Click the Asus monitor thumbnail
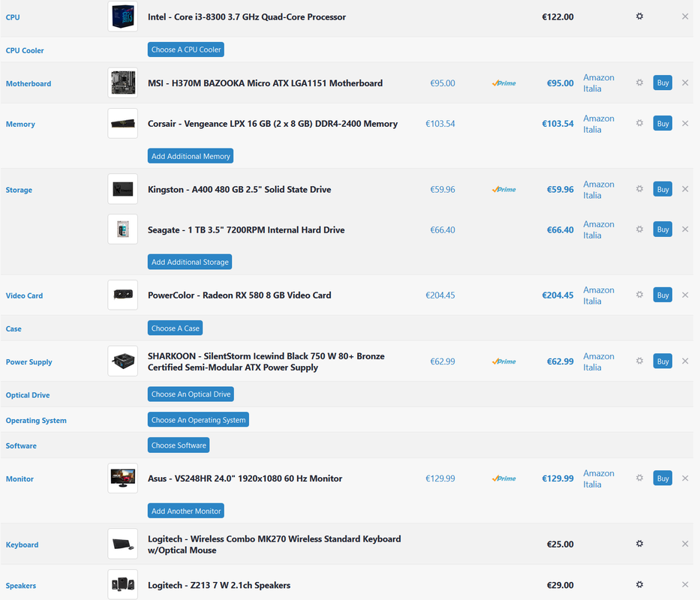 (123, 478)
